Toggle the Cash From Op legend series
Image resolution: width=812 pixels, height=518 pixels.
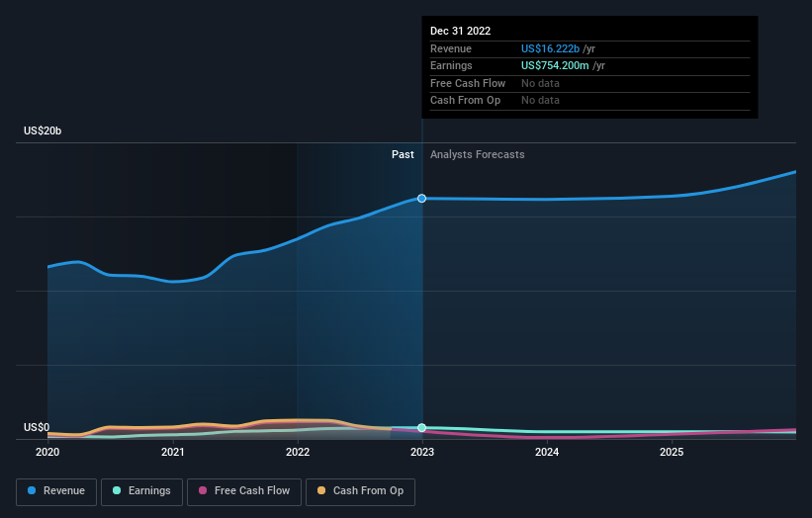pos(360,491)
